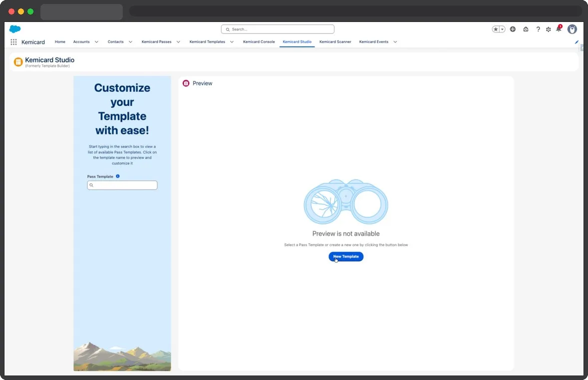
Task: Focus the global Search box
Action: click(278, 29)
